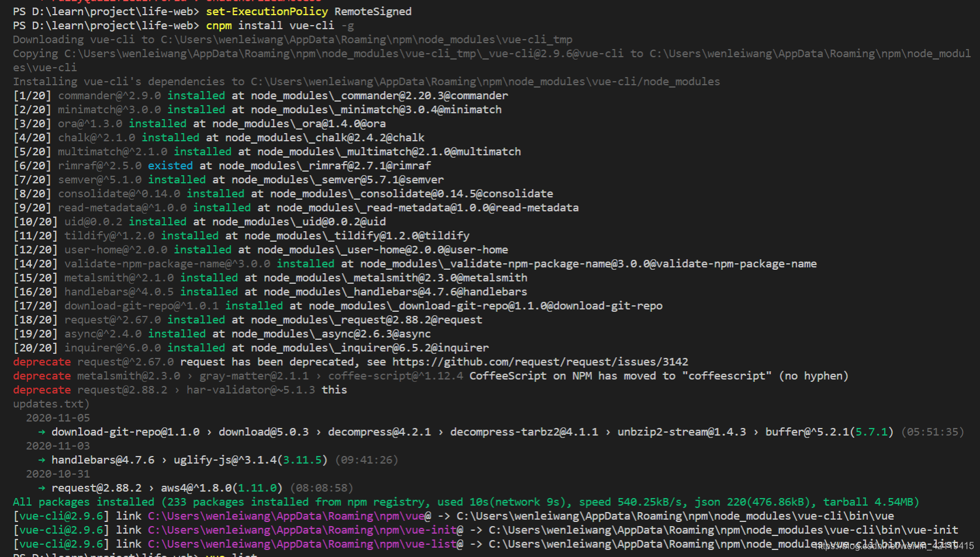Select the '(08:08:58)' timestamp
This screenshot has height=557, width=980.
[321, 488]
